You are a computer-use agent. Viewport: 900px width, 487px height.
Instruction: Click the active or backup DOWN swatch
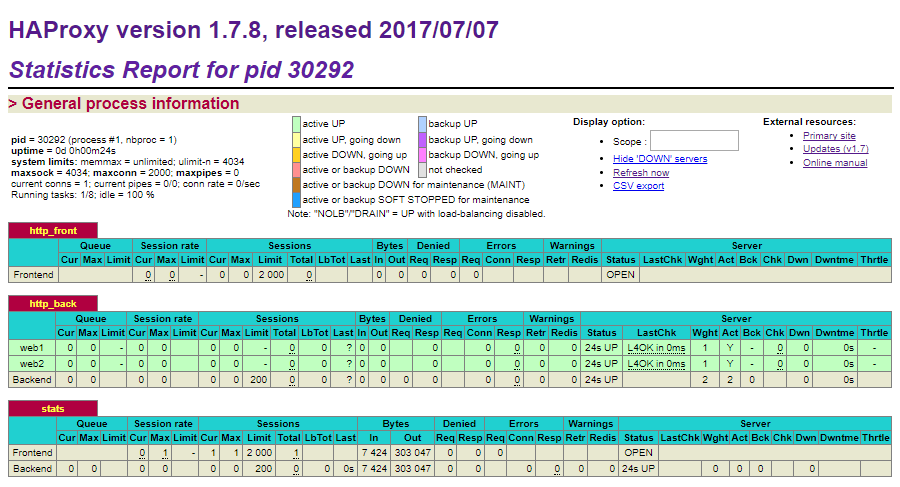click(296, 169)
